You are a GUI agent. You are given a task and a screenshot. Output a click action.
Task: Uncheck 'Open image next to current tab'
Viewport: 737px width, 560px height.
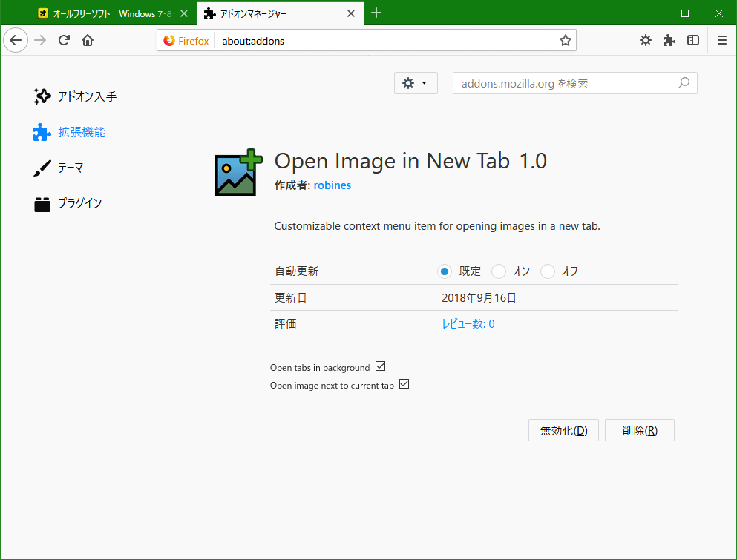[404, 383]
